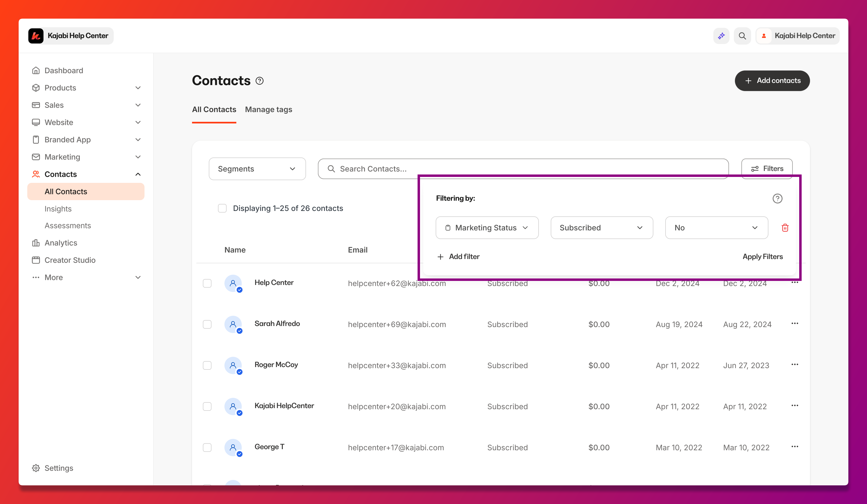The height and width of the screenshot is (504, 867).
Task: Click Roger McCoy's avatar icon
Action: 233,365
